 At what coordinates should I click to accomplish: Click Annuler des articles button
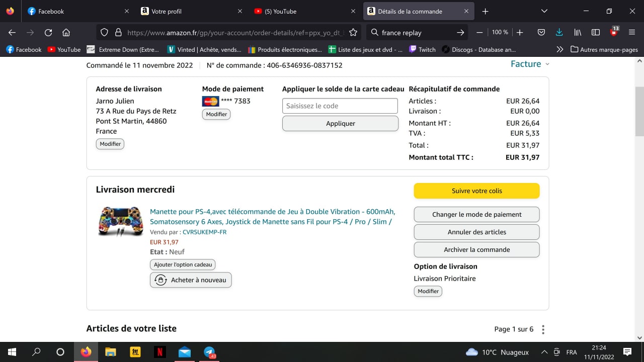point(476,232)
